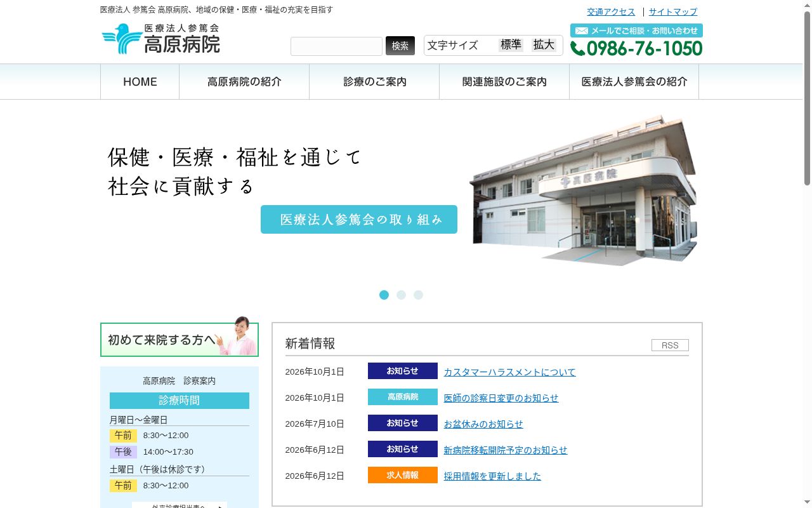Image resolution: width=812 pixels, height=508 pixels.
Task: Open 高原病院の紹介 menu
Action: [x=244, y=82]
